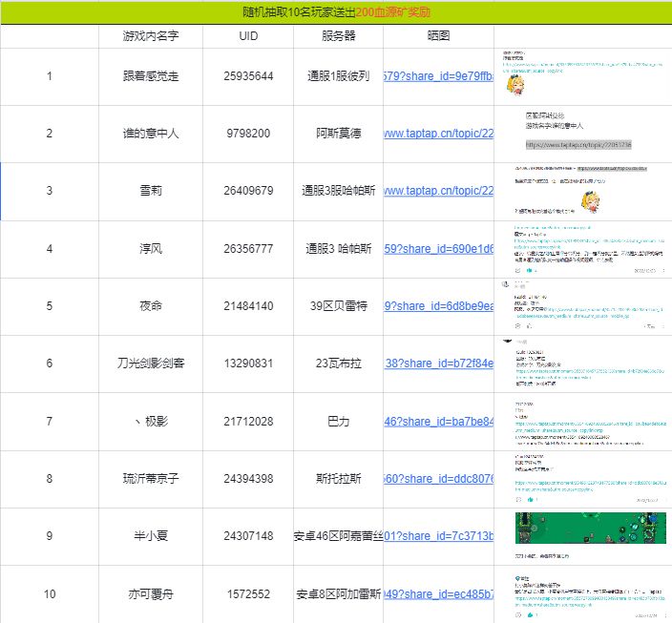Select the 服务器 column header
The width and height of the screenshot is (672, 623).
(339, 36)
